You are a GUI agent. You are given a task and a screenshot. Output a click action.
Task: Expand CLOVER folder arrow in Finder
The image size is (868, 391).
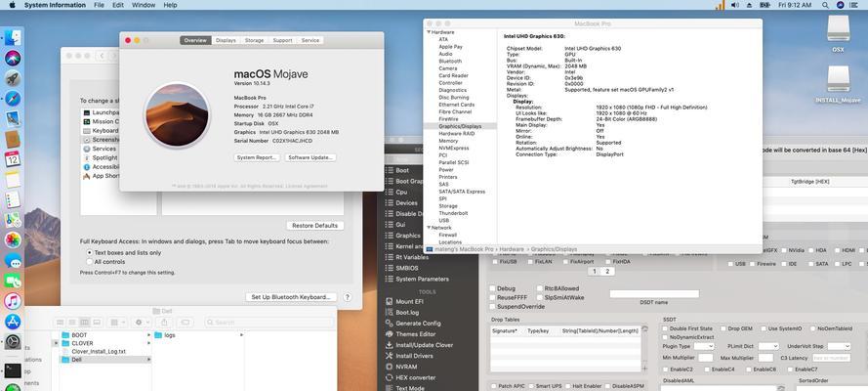[x=148, y=343]
